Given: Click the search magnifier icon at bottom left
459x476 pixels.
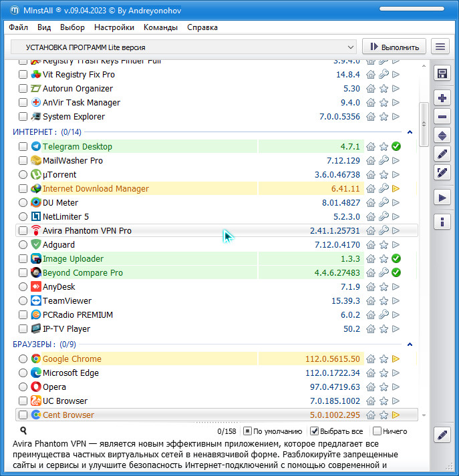Looking at the screenshot, I should pyautogui.click(x=23, y=431).
